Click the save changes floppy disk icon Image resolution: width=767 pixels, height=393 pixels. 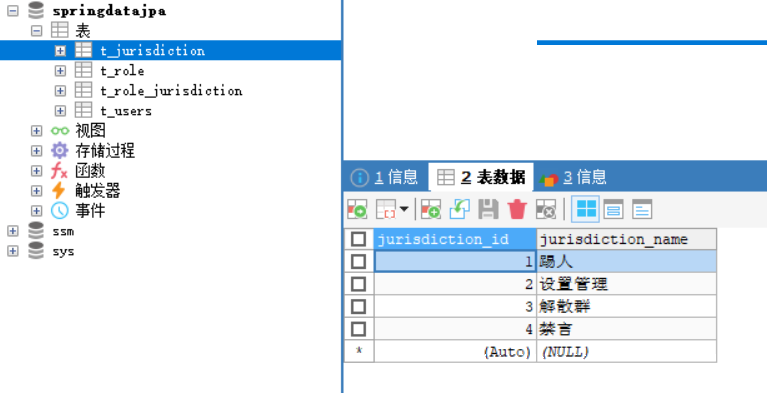click(488, 209)
